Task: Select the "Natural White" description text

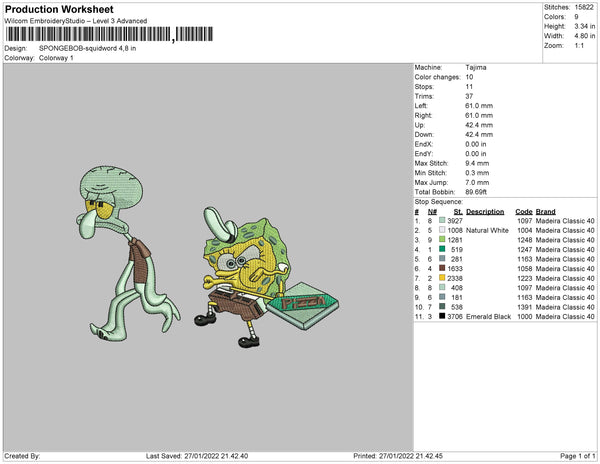Action: pos(487,230)
